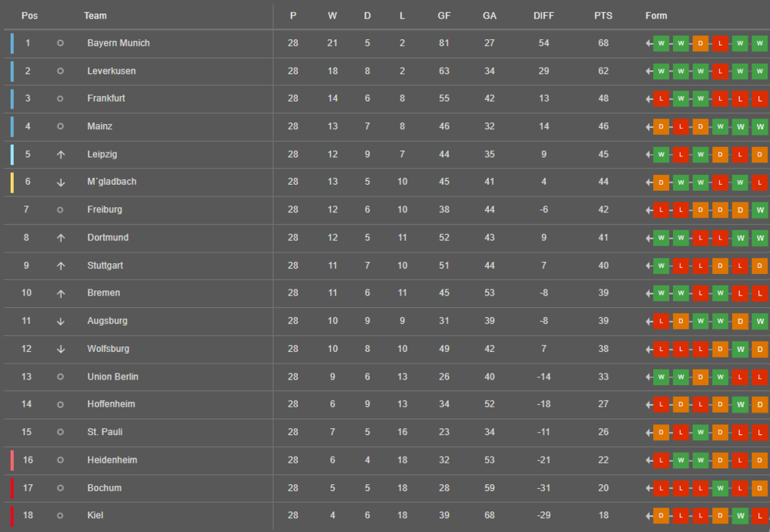Open the Leverkusen team link
770x532 pixels.
click(x=112, y=71)
